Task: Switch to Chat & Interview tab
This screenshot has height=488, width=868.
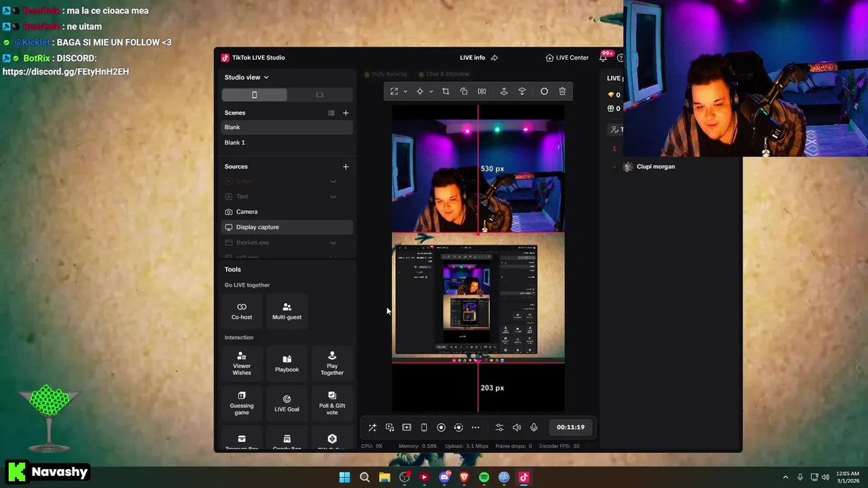Action: pos(443,74)
